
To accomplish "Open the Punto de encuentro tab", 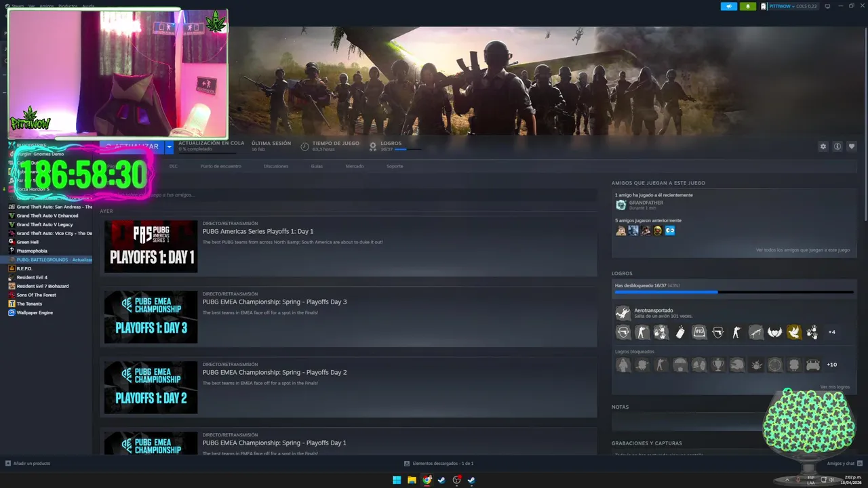I will point(220,166).
